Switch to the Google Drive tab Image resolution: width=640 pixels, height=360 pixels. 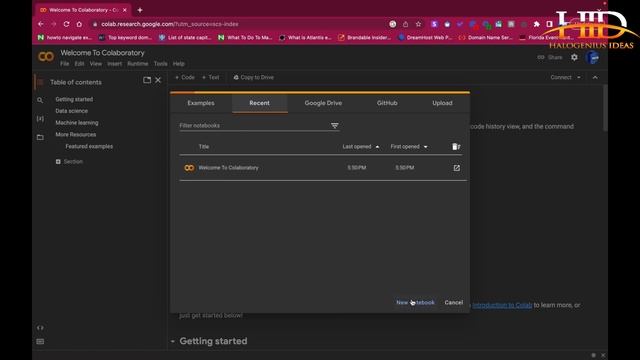click(323, 103)
